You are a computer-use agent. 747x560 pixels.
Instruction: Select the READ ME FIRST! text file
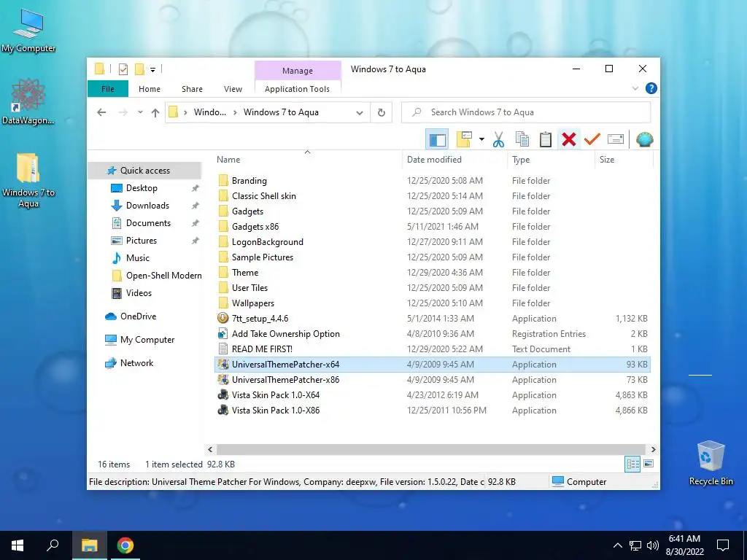(262, 349)
